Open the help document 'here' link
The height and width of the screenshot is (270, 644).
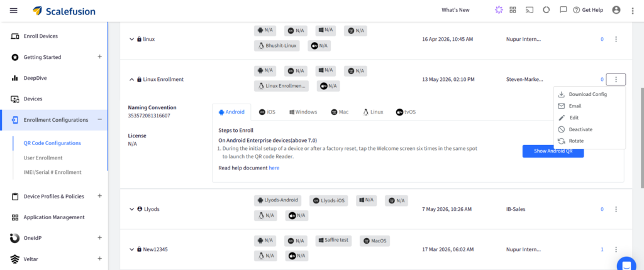pyautogui.click(x=274, y=168)
